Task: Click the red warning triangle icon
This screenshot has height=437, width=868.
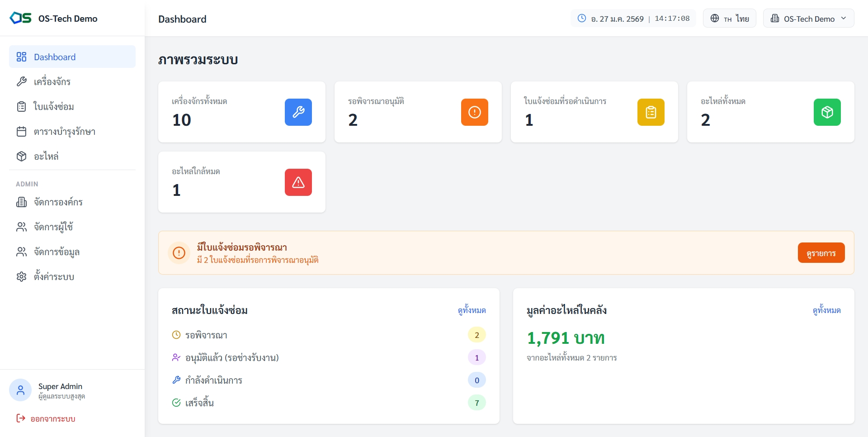Action: [x=298, y=182]
